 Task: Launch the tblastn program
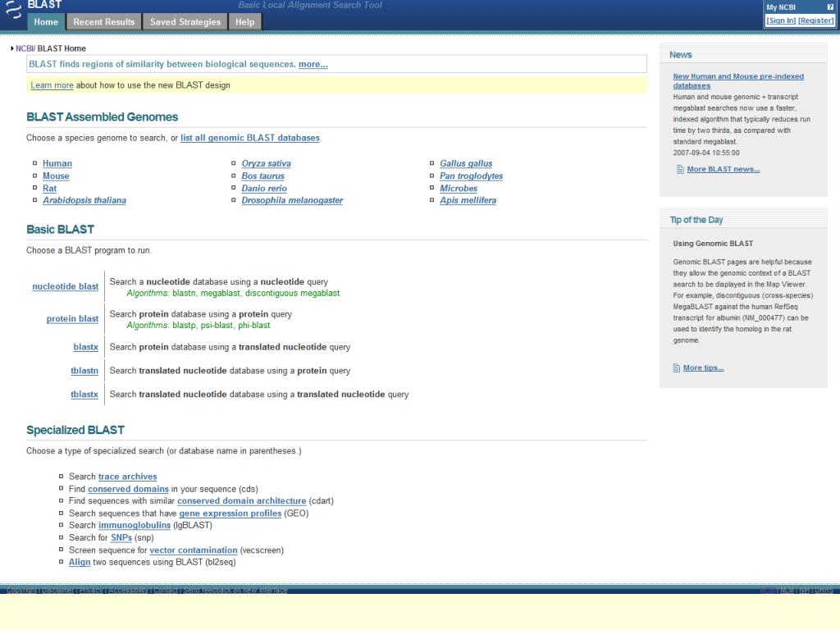[x=84, y=371]
